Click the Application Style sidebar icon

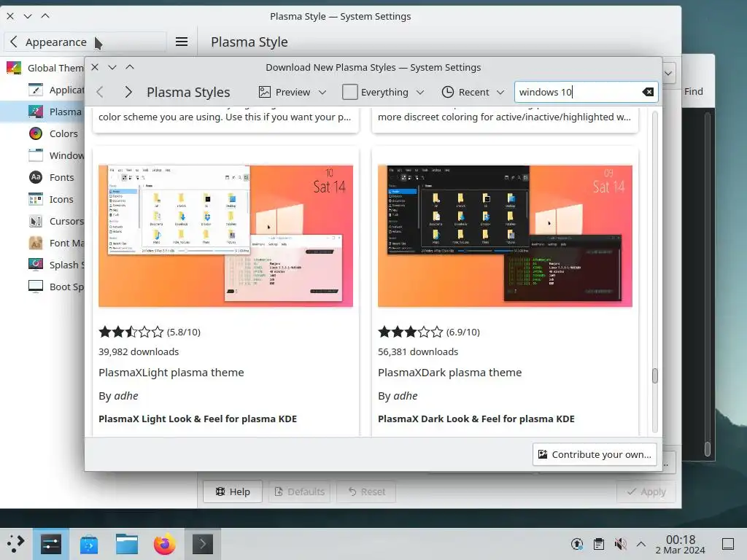pyautogui.click(x=36, y=90)
